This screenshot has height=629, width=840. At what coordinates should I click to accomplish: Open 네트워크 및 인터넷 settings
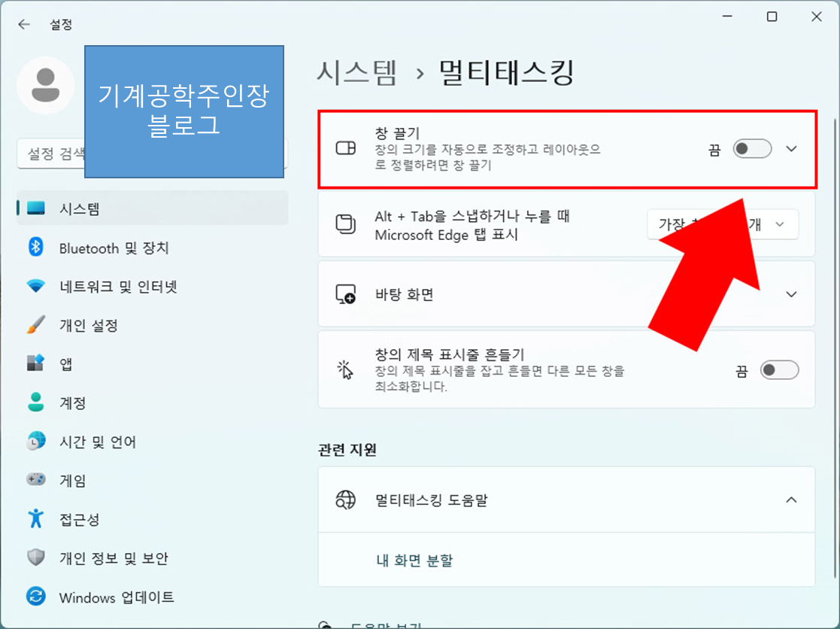[x=153, y=286]
